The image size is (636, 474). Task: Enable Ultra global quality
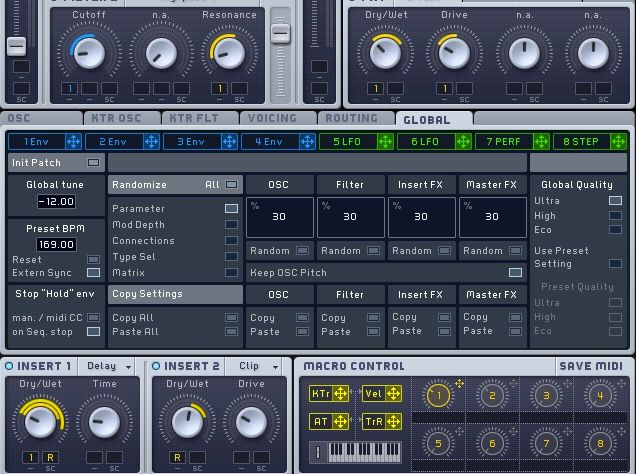click(x=615, y=201)
